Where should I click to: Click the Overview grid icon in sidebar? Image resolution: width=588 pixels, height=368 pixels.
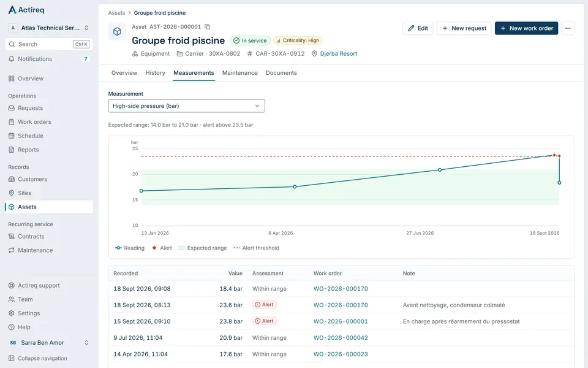tap(12, 79)
